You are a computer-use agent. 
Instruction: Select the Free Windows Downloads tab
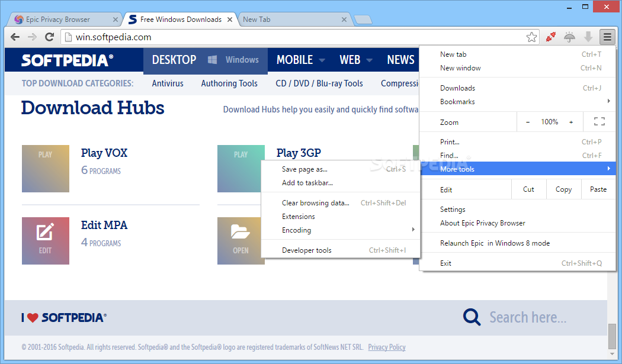(x=181, y=20)
